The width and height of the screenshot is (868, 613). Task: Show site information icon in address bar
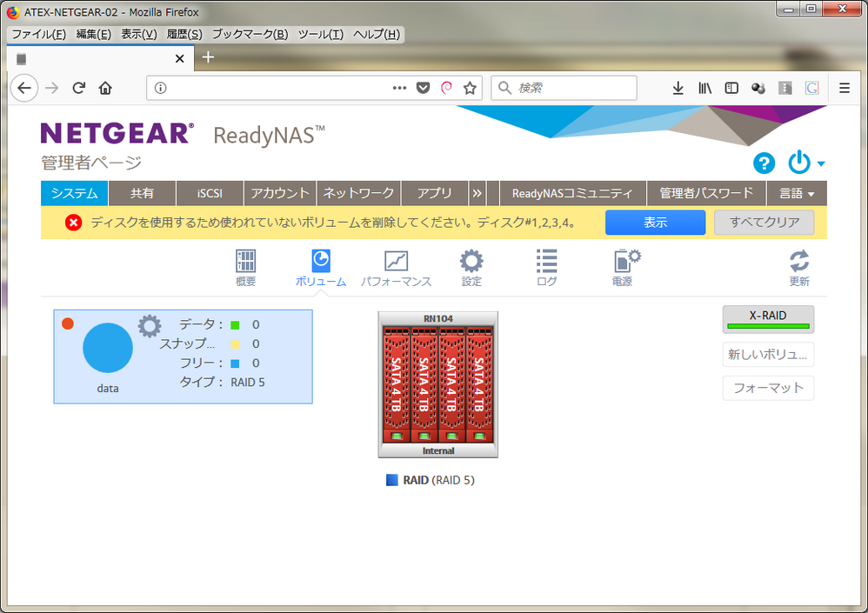161,88
